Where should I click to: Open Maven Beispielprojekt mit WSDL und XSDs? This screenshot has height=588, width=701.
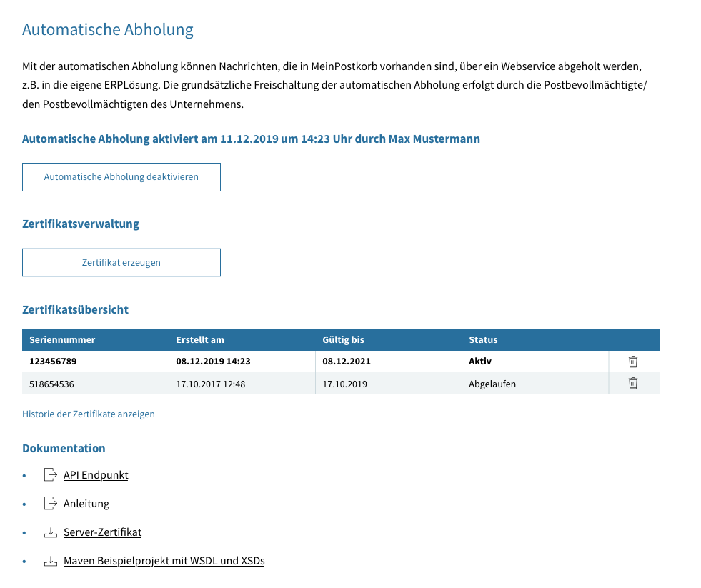point(164,561)
